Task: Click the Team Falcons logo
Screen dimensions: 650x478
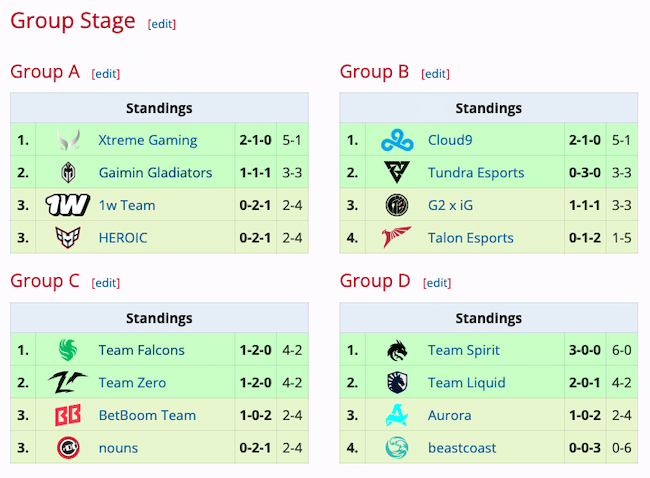Action: click(68, 351)
